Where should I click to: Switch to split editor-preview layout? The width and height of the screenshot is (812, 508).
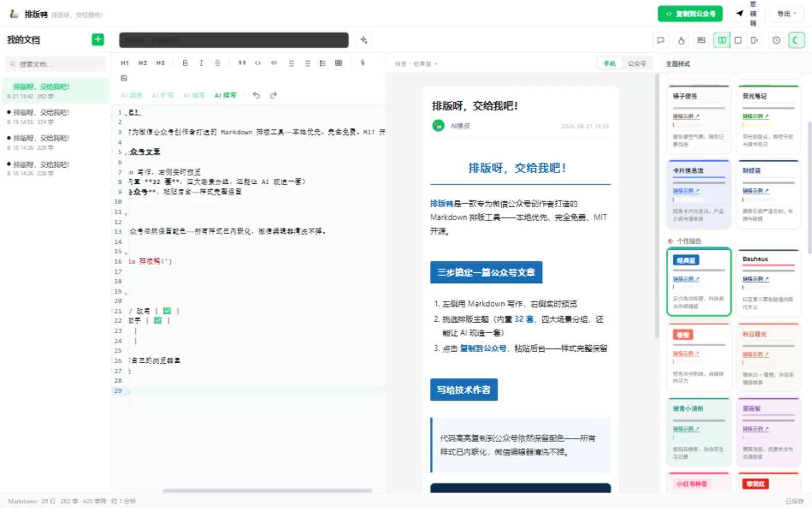pos(722,40)
